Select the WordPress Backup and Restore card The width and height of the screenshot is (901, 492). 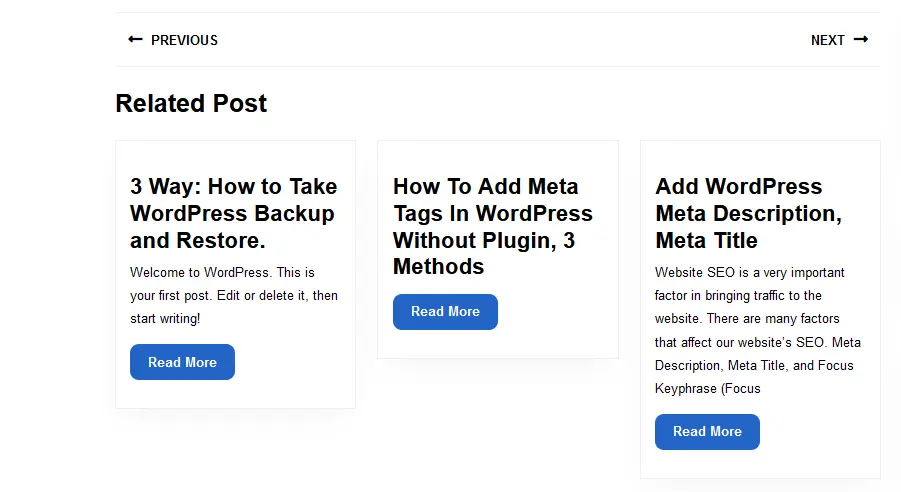click(236, 274)
